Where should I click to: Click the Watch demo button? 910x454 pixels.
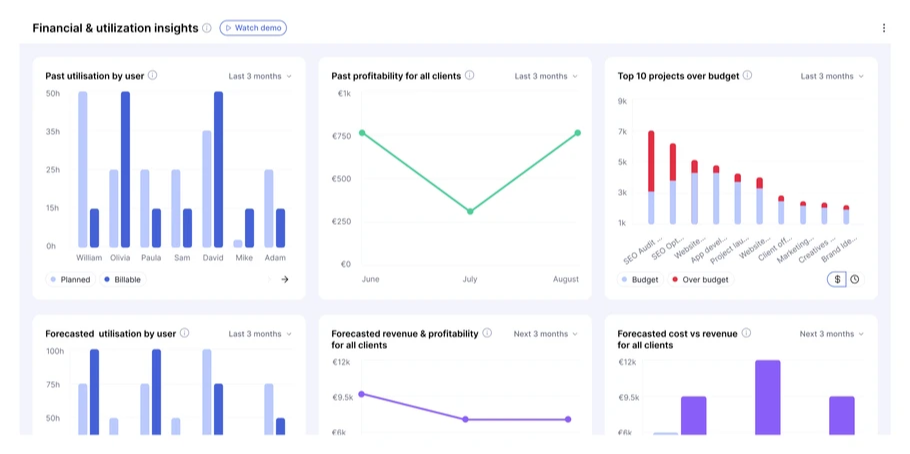pyautogui.click(x=253, y=28)
